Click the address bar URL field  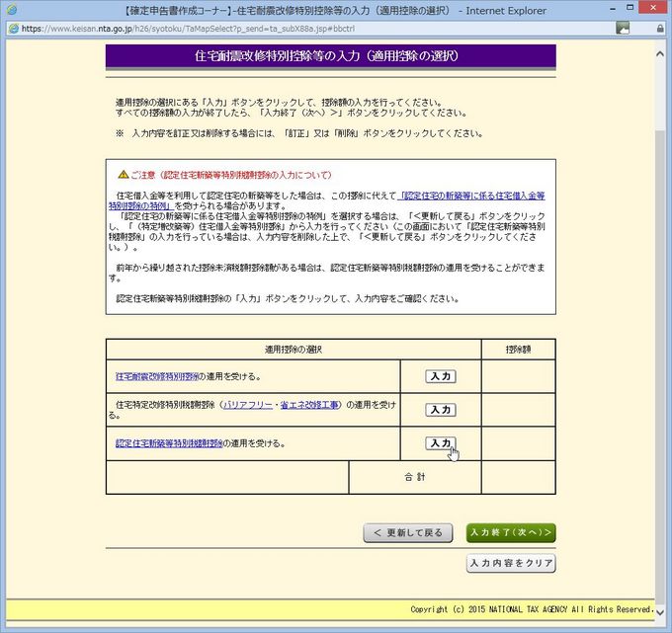click(296, 29)
